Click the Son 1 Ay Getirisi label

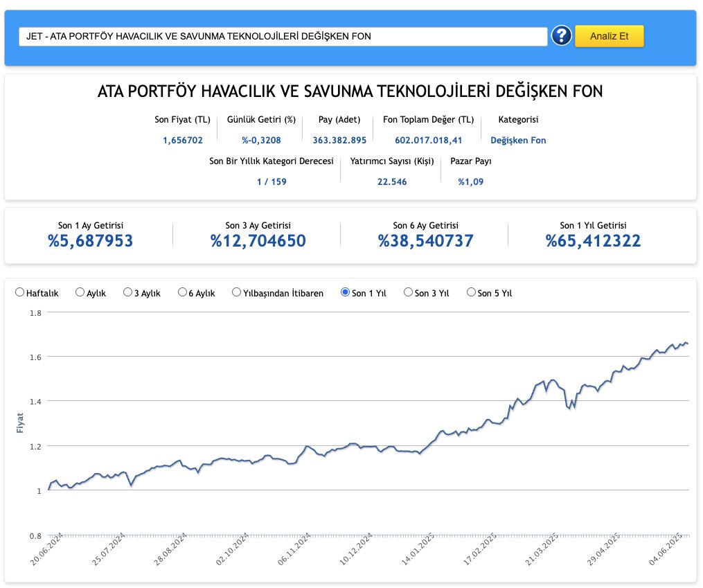point(91,225)
